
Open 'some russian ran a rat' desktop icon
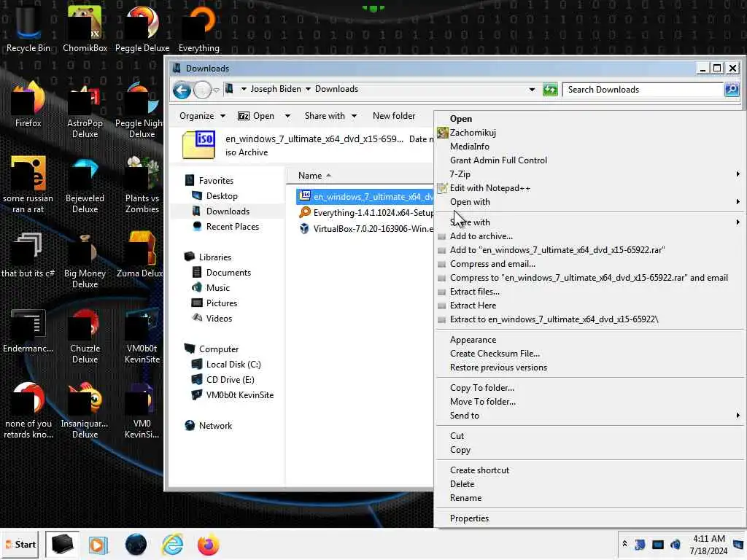(28, 186)
